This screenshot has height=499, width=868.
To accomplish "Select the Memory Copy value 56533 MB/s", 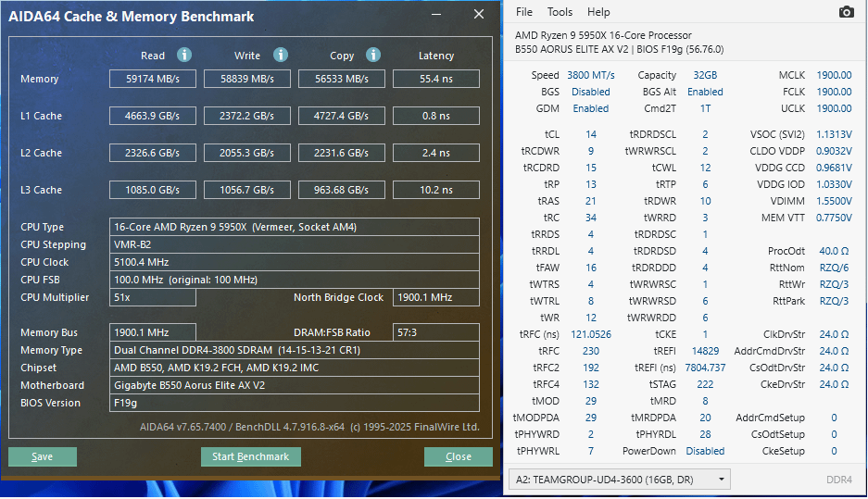I will pyautogui.click(x=342, y=79).
